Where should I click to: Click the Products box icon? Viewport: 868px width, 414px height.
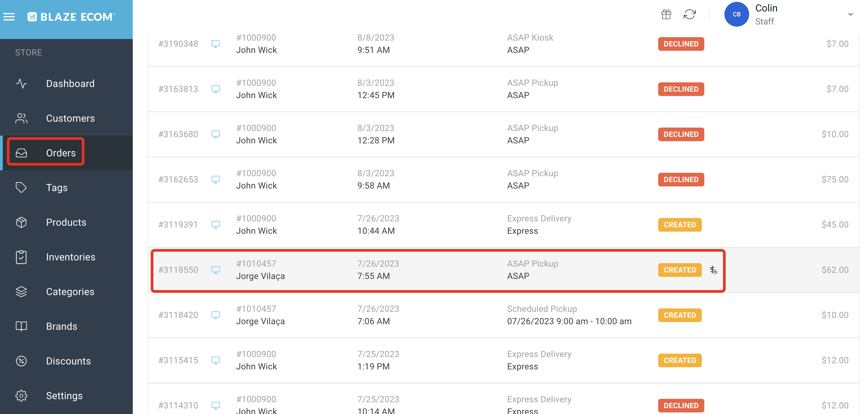(21, 222)
